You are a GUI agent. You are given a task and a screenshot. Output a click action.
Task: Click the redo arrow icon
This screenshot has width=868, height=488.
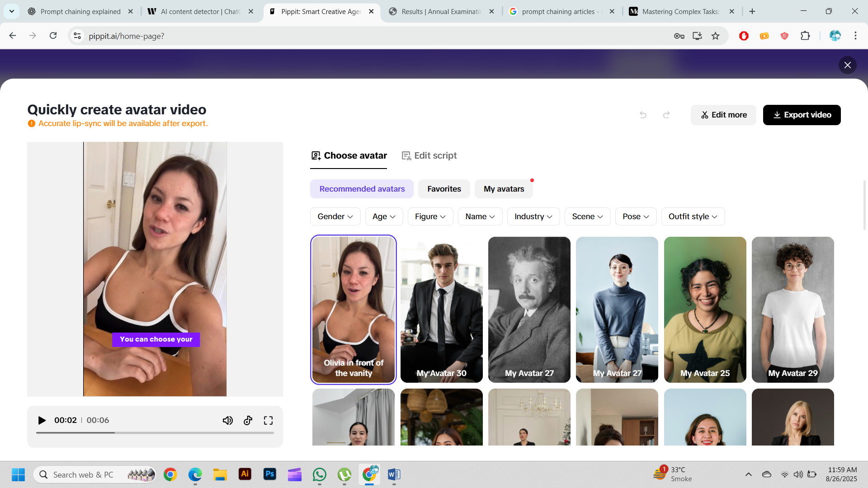(666, 115)
